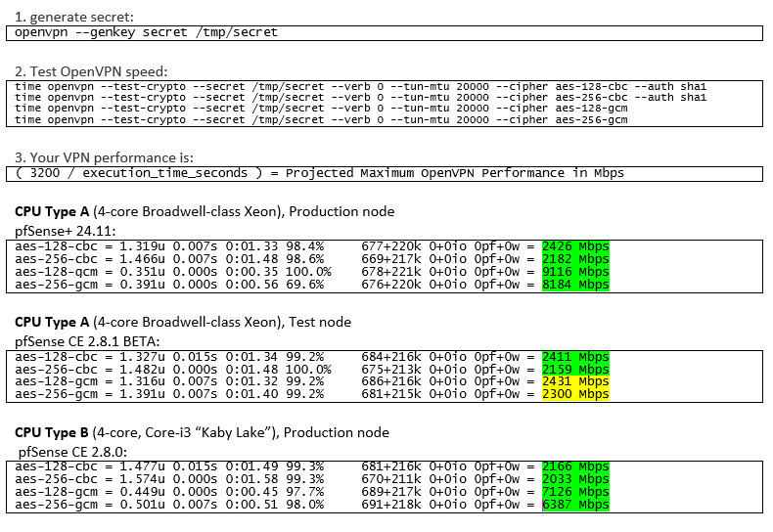Click the test-crypto command line with aes-128-gcm

[321, 109]
